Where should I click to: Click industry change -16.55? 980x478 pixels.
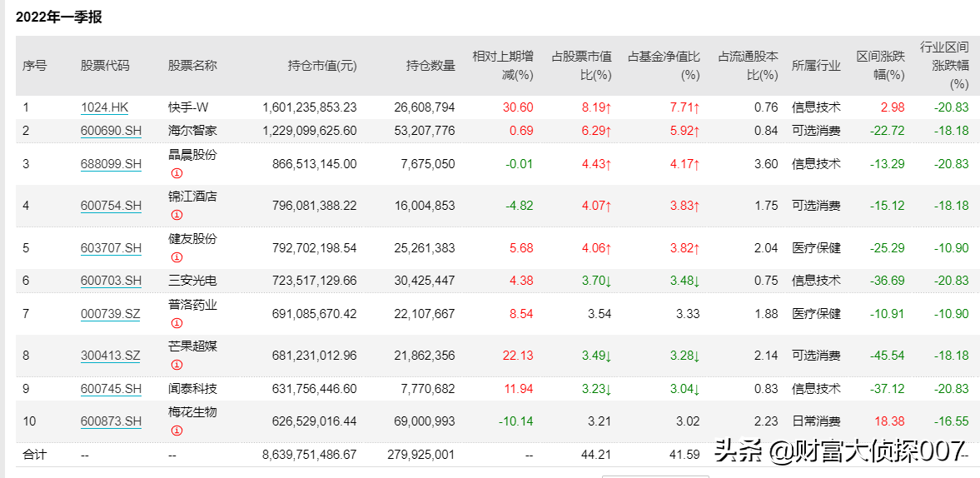pos(951,421)
